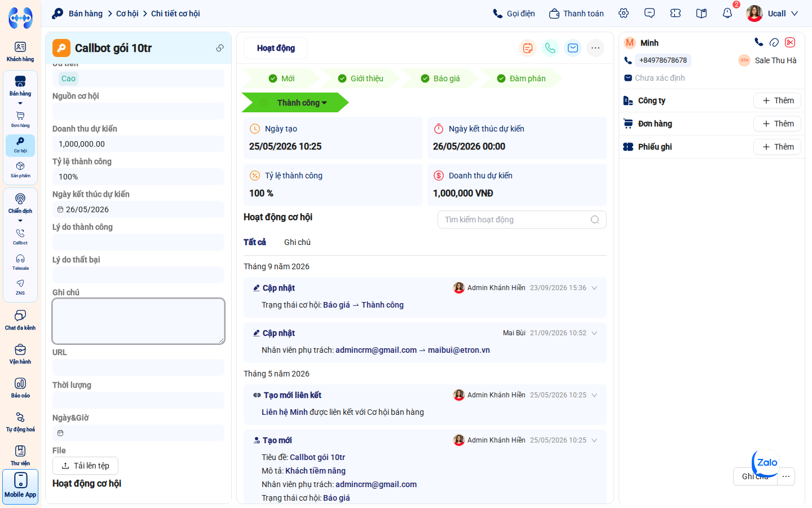The width and height of the screenshot is (812, 508).
Task: Open the chat message icon in top bar
Action: click(650, 14)
